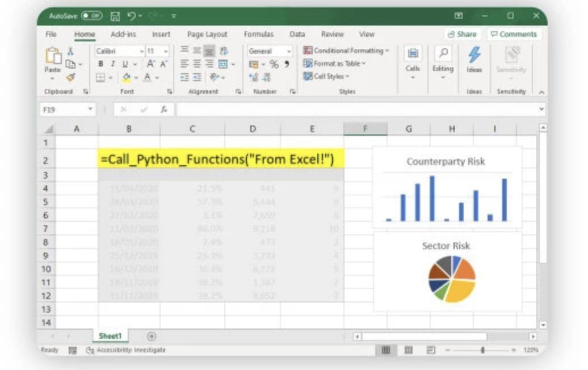Image resolution: width=588 pixels, height=370 pixels.
Task: Open the Review ribbon tab
Action: [333, 34]
